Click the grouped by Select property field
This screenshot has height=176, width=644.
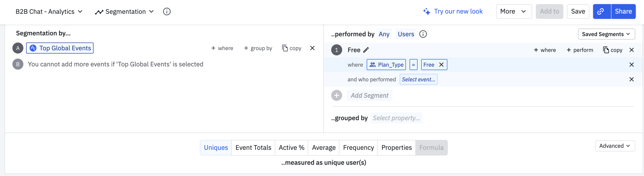[x=396, y=118]
